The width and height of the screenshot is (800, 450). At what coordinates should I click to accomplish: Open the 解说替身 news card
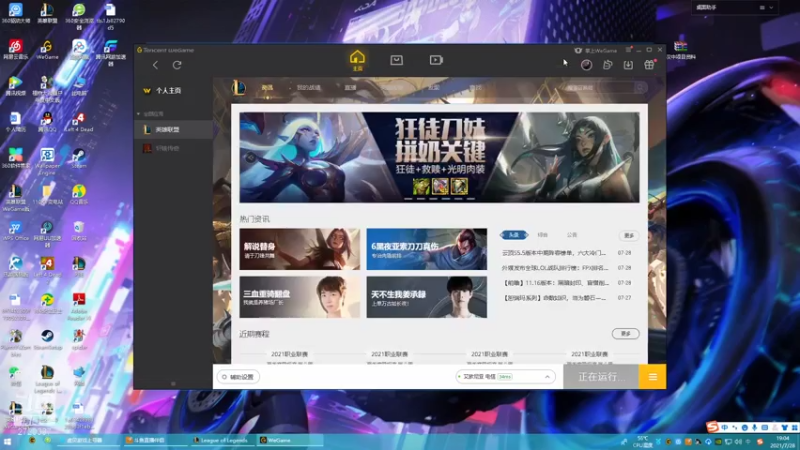point(299,249)
